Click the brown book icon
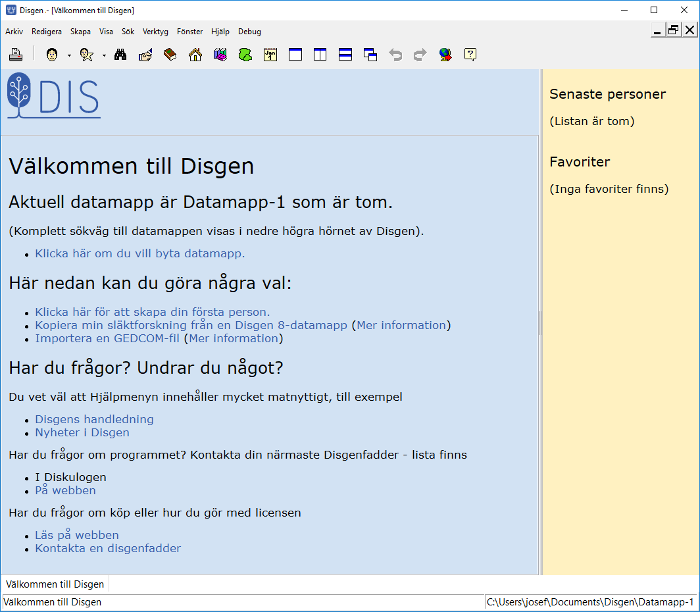Screen dimensions: 700x612 pyautogui.click(x=170, y=55)
